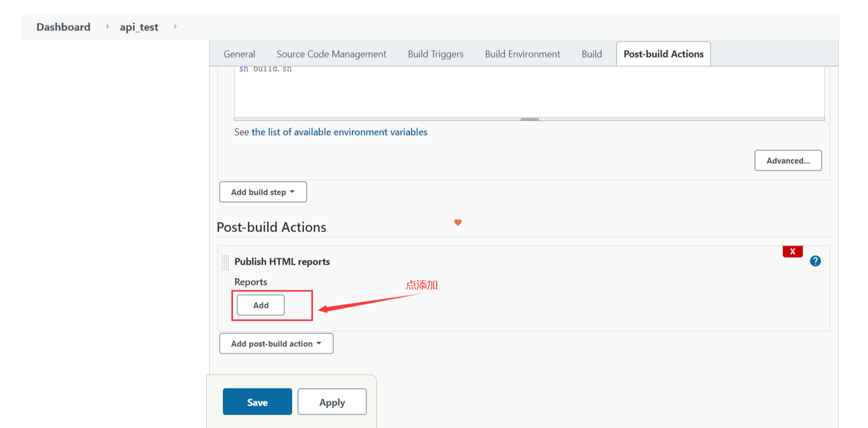Open the Source Code Management tab

coord(331,54)
